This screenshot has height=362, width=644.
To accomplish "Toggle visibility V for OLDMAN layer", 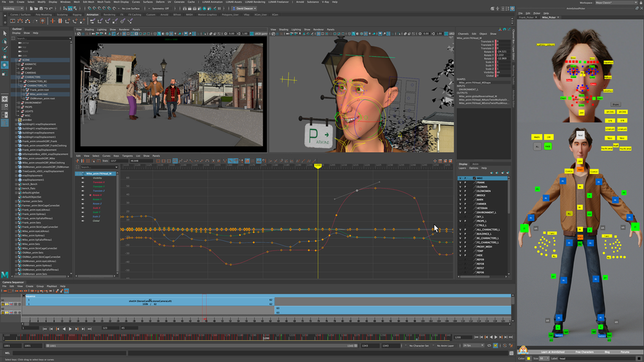I will point(460,187).
